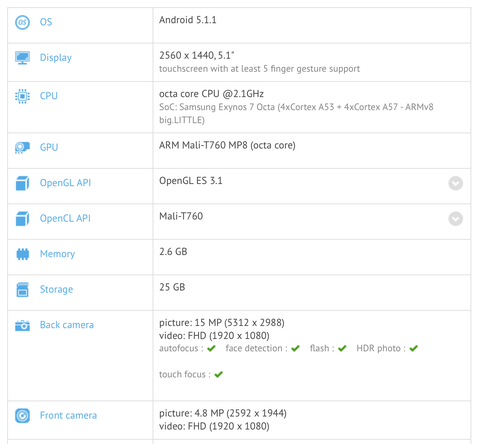Select the '2.6 GB' memory value
This screenshot has width=480, height=444.
pos(173,252)
